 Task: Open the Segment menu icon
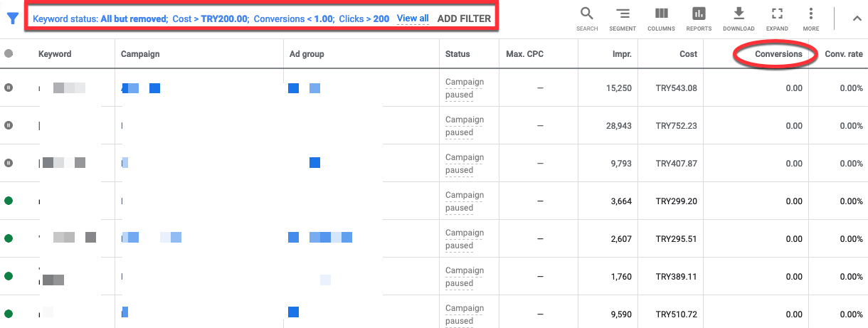pyautogui.click(x=623, y=18)
